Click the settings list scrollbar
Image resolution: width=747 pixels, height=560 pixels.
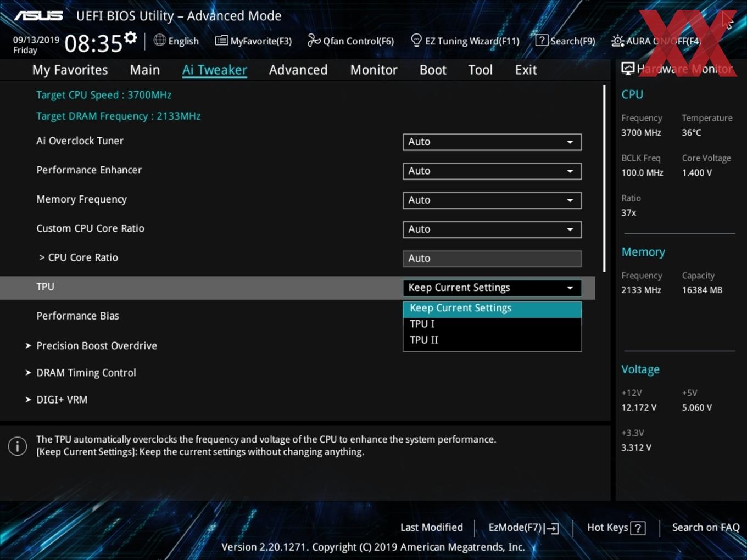click(604, 178)
